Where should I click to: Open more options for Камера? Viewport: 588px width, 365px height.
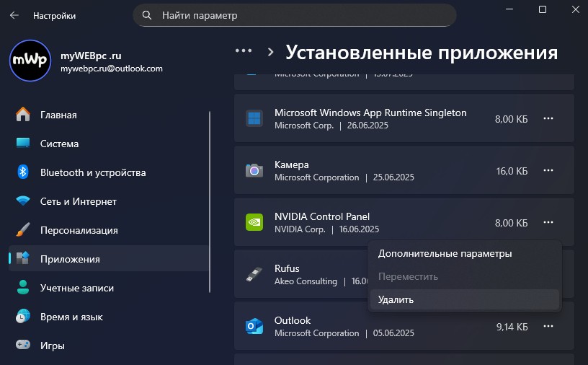(x=548, y=170)
